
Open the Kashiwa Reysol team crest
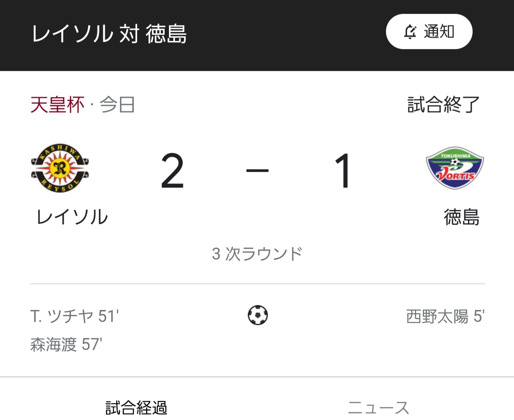coord(59,168)
